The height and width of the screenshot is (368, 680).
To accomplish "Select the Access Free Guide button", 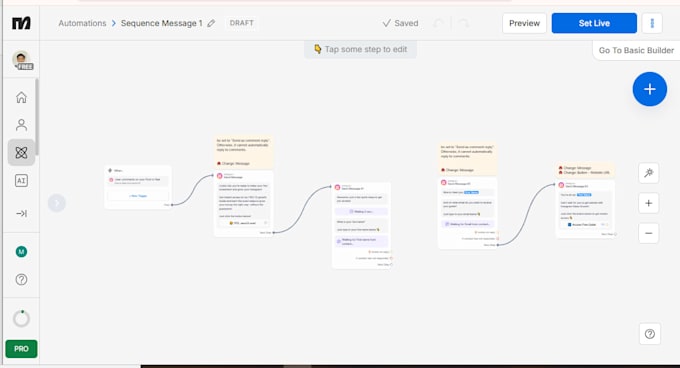I will (584, 225).
